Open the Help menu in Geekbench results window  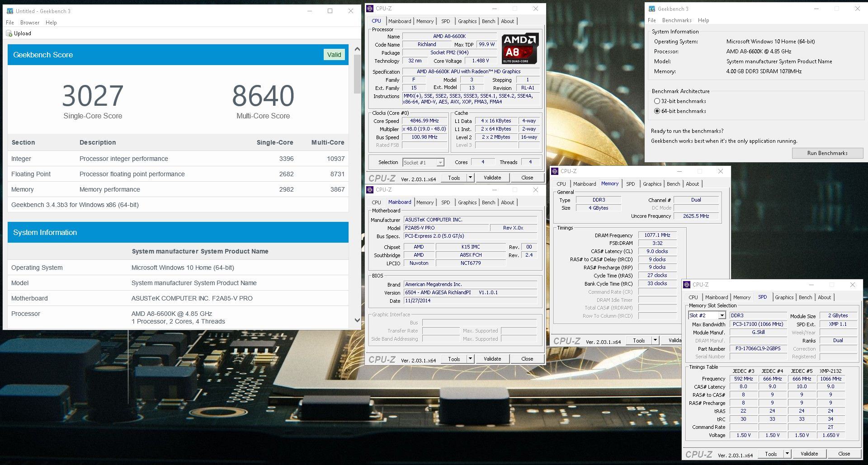[51, 23]
